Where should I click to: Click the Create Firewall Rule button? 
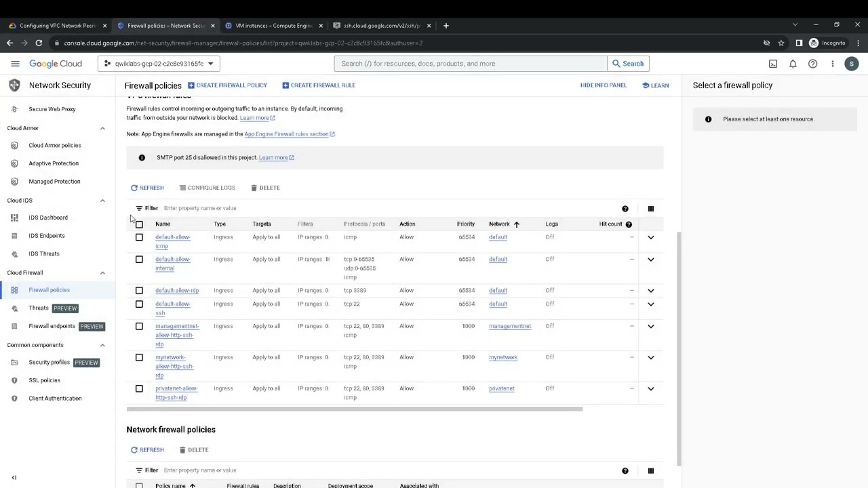pos(319,85)
